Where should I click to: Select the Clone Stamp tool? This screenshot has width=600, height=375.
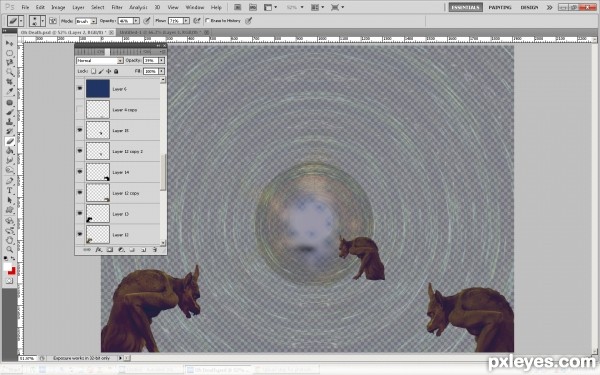click(x=10, y=122)
